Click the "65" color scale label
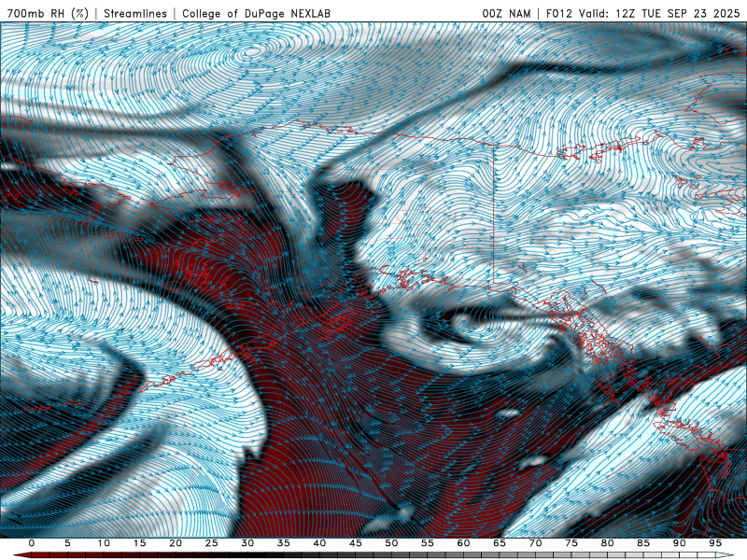This screenshot has height=560, width=747. tap(500, 543)
